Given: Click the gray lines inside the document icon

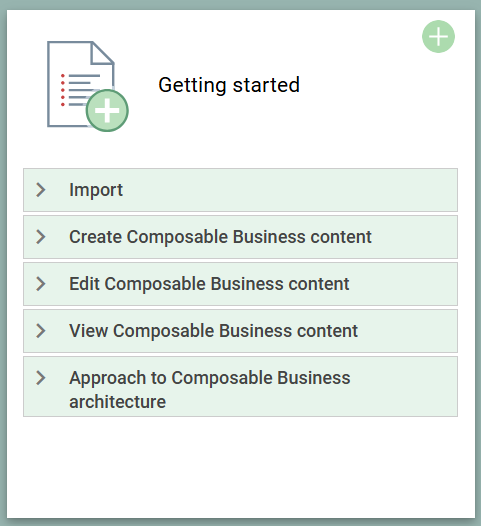Looking at the screenshot, I should (82, 90).
